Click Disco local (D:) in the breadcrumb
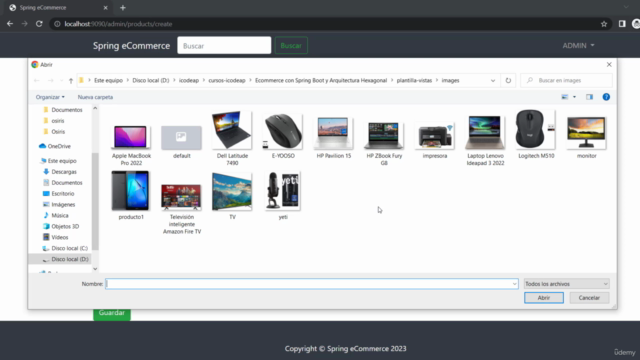Image resolution: width=640 pixels, height=360 pixels. (x=151, y=80)
